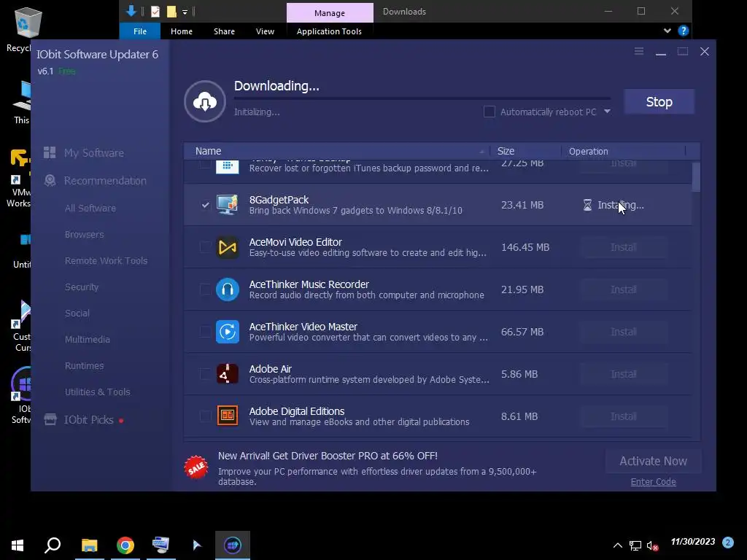Check the AceThinker Music Recorder checkbox
This screenshot has width=747, height=560.
[x=205, y=289]
